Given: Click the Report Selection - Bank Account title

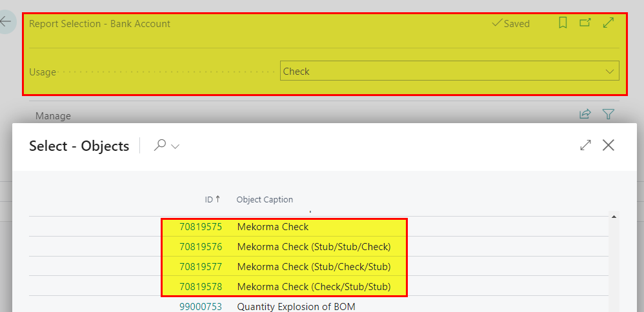Looking at the screenshot, I should point(100,24).
